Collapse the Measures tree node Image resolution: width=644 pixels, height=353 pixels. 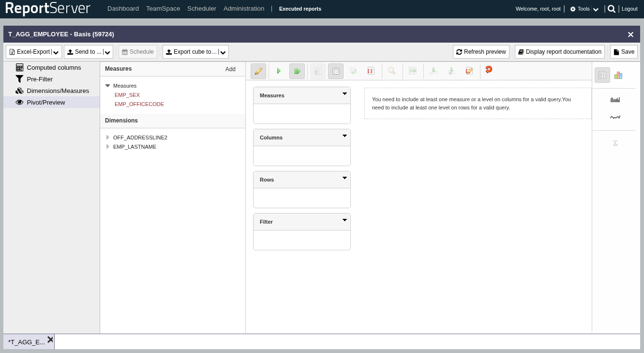(x=108, y=86)
